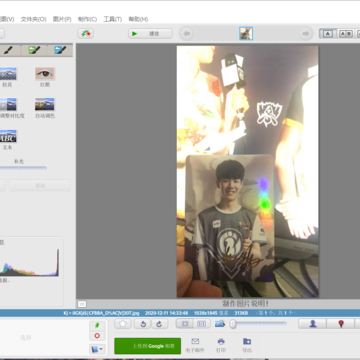This screenshot has width=360, height=360.
Task: Switch to single image view (A)
Action: (328, 34)
